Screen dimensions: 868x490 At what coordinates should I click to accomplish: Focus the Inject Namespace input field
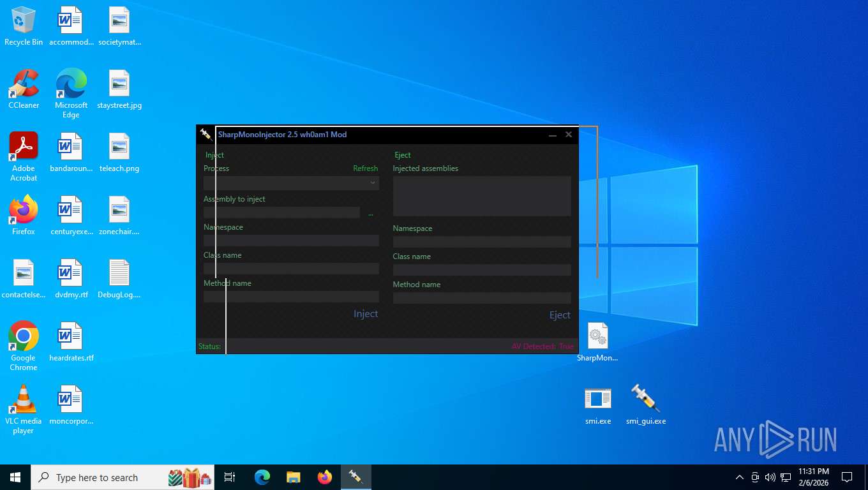pyautogui.click(x=291, y=241)
